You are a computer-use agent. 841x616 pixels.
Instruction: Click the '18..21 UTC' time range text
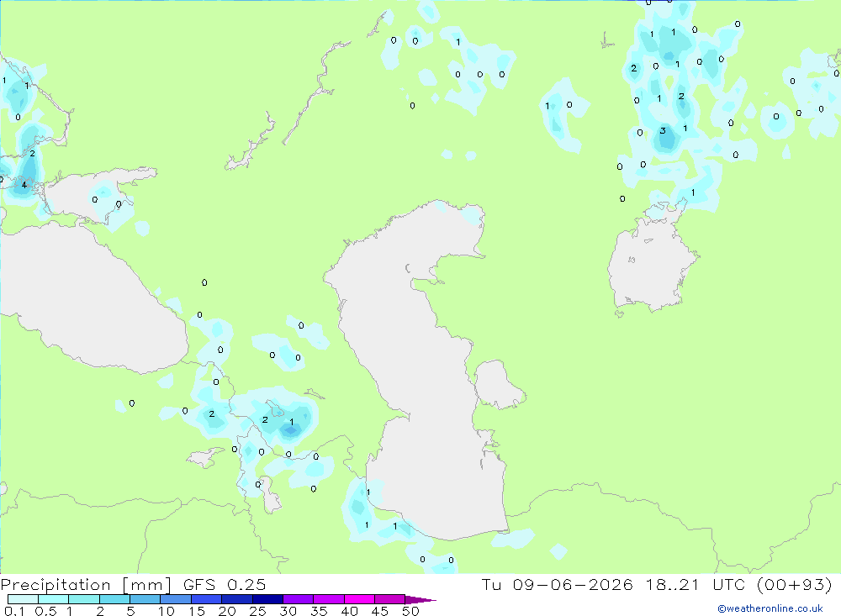(x=696, y=584)
